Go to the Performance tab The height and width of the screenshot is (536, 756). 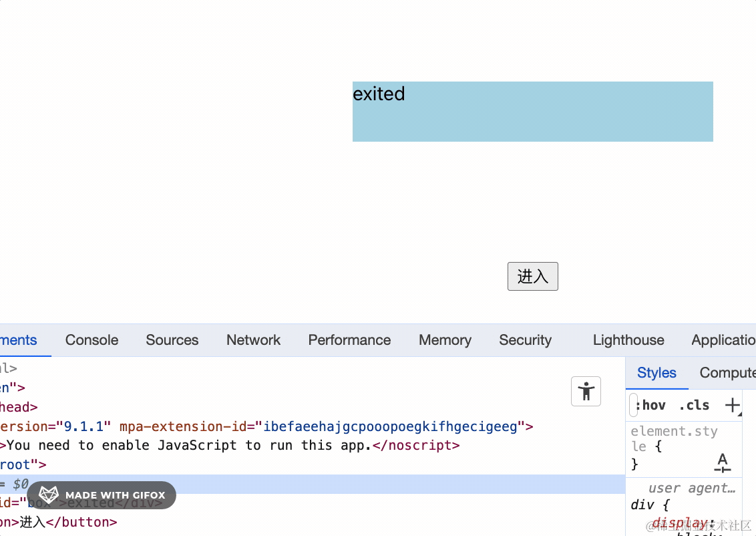click(x=349, y=340)
